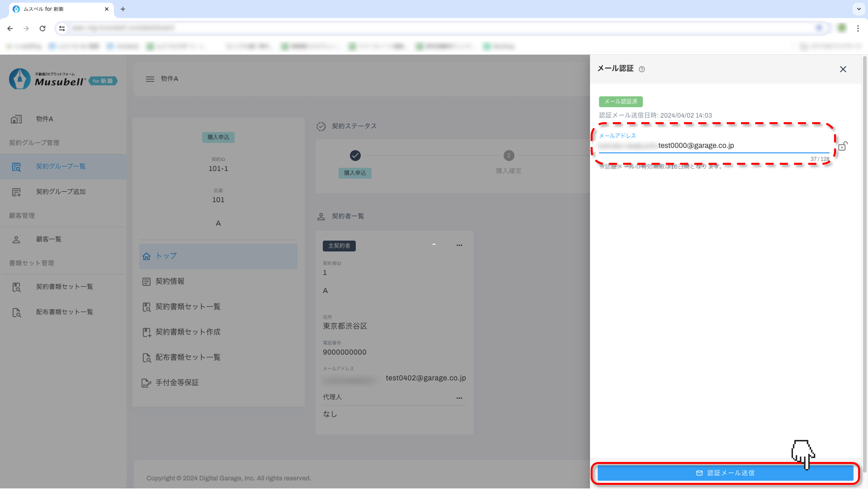This screenshot has width=868, height=491.
Task: Open 契約グループ一覧 in the sidebar
Action: (x=61, y=166)
